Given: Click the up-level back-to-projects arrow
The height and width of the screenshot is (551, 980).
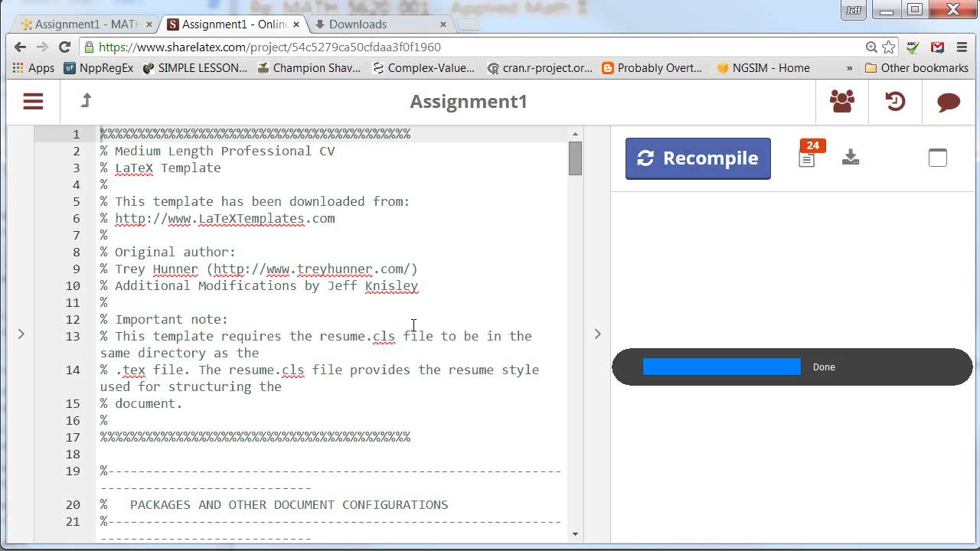Looking at the screenshot, I should point(86,100).
